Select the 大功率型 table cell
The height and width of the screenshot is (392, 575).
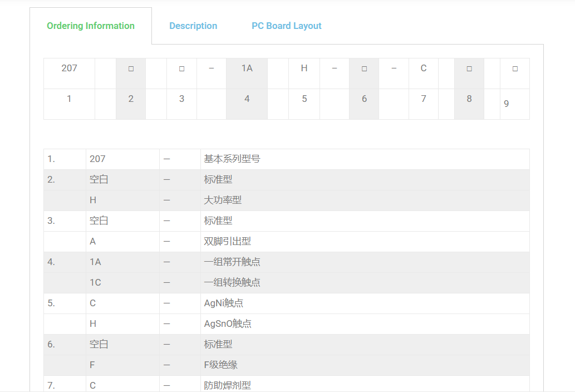tap(223, 200)
